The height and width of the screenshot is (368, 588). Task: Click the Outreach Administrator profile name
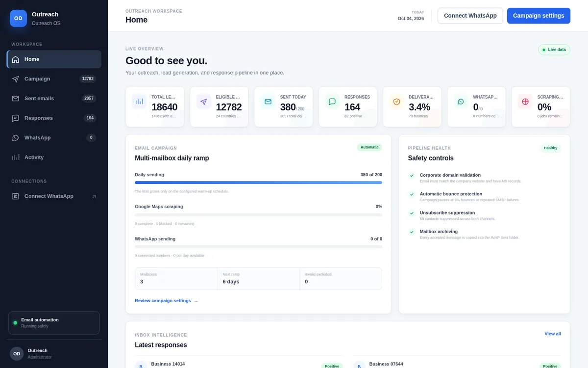[x=38, y=351]
